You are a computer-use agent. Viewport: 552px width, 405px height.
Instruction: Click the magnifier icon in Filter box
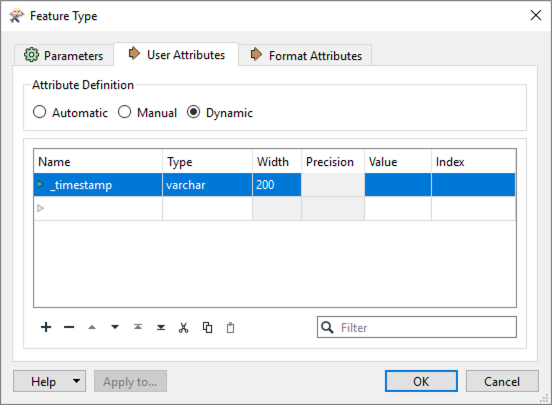[327, 327]
